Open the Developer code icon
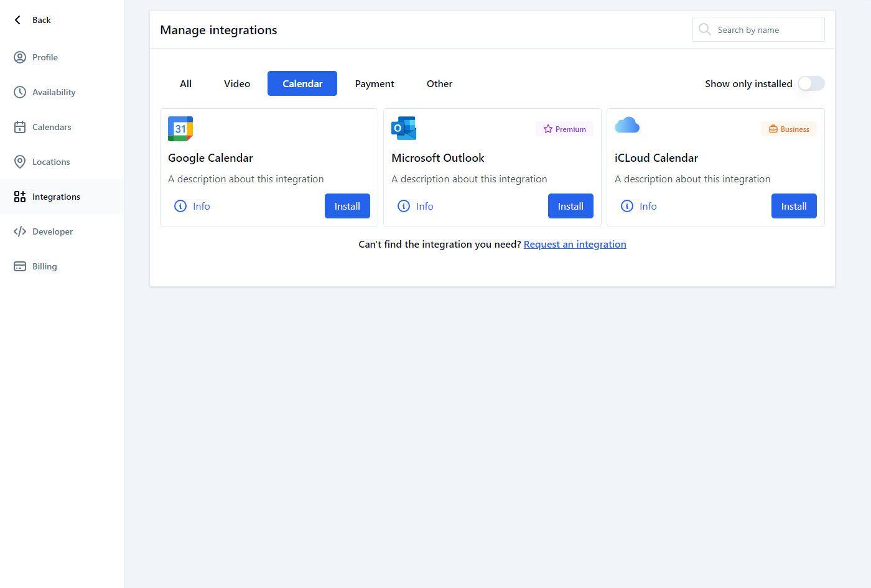The height and width of the screenshot is (588, 871). 20,231
